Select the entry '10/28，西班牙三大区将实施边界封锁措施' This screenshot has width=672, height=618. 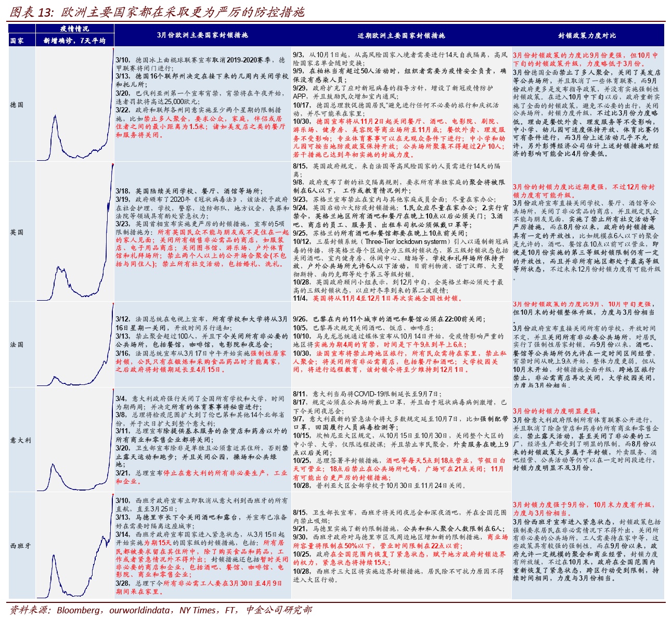(x=398, y=575)
